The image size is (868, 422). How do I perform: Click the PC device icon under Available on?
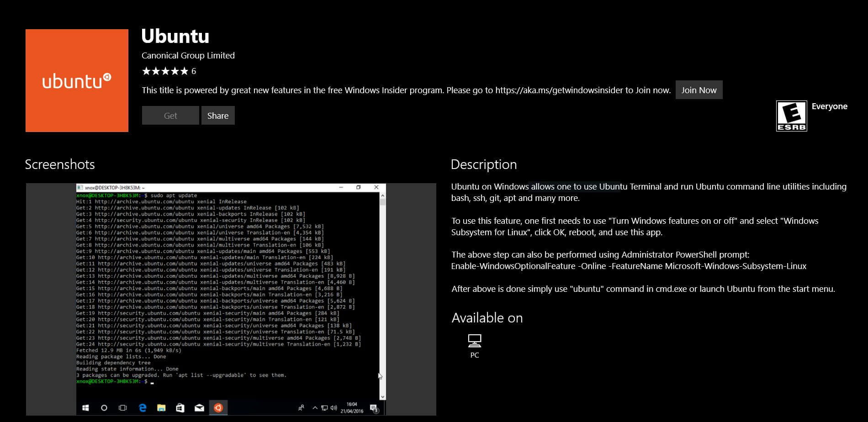pyautogui.click(x=475, y=341)
